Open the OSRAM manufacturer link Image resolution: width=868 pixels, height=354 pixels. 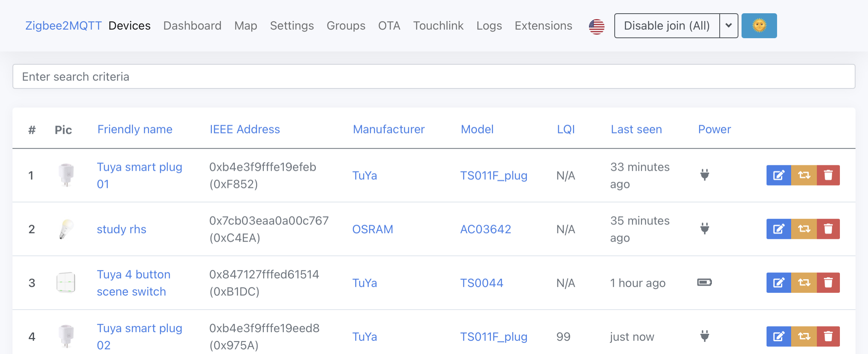373,229
